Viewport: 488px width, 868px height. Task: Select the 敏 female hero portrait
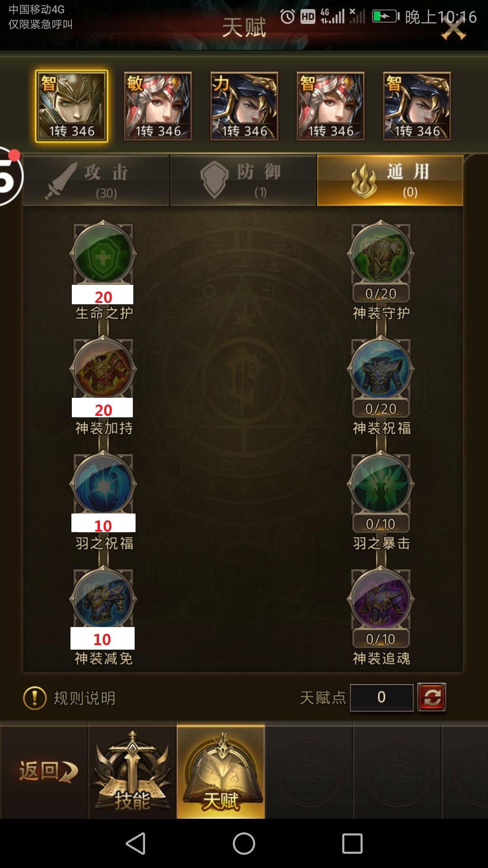click(x=158, y=106)
